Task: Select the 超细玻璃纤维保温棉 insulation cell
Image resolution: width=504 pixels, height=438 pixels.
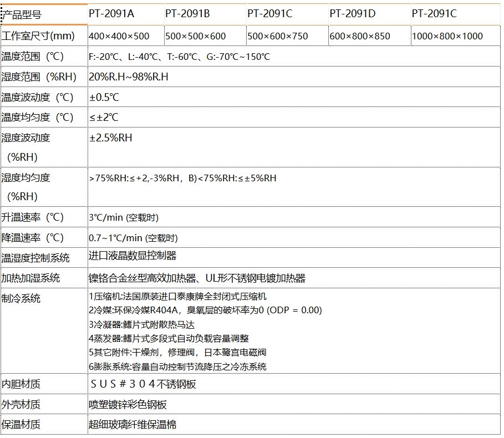Action: tap(133, 425)
